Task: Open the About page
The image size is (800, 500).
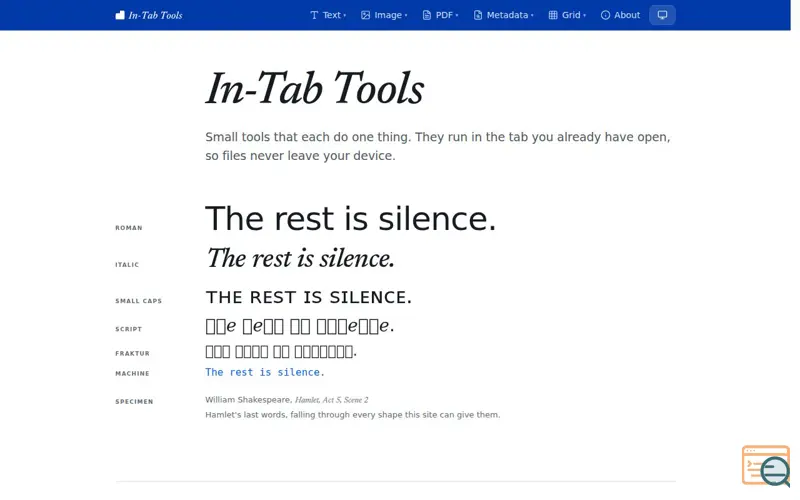Action: tap(620, 15)
